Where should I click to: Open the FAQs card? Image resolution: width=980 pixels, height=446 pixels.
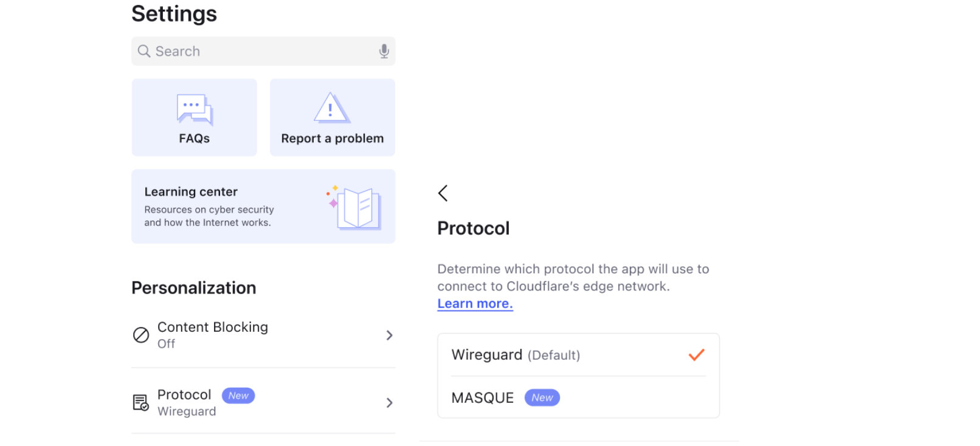(x=195, y=117)
